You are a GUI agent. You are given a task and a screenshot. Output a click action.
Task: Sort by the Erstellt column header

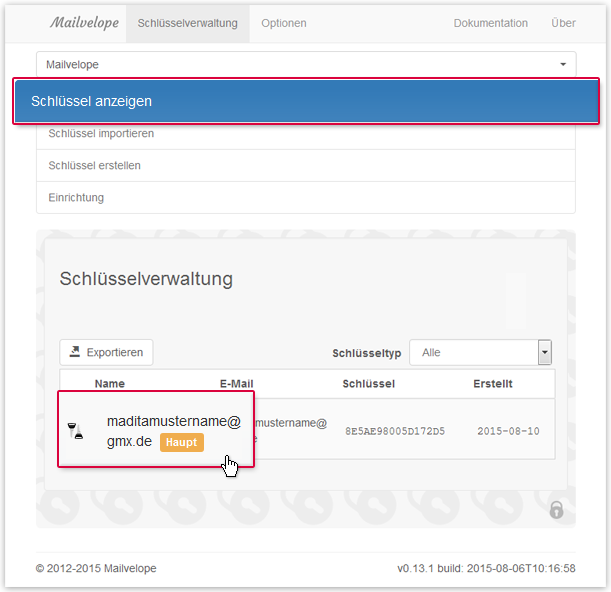coord(493,384)
